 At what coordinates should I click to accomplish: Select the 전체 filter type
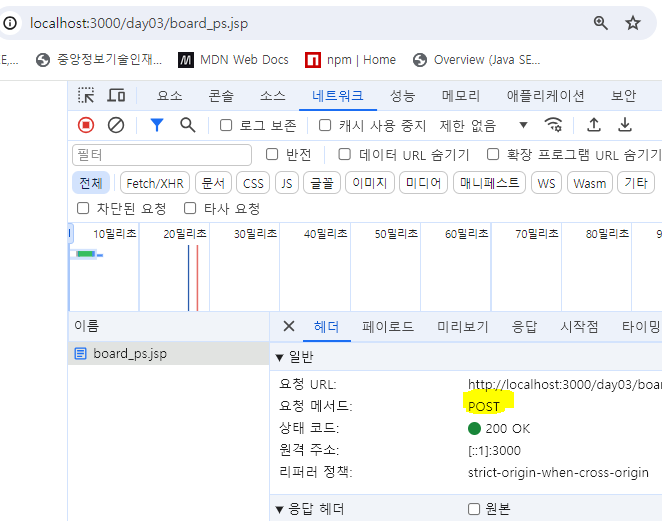(x=91, y=183)
